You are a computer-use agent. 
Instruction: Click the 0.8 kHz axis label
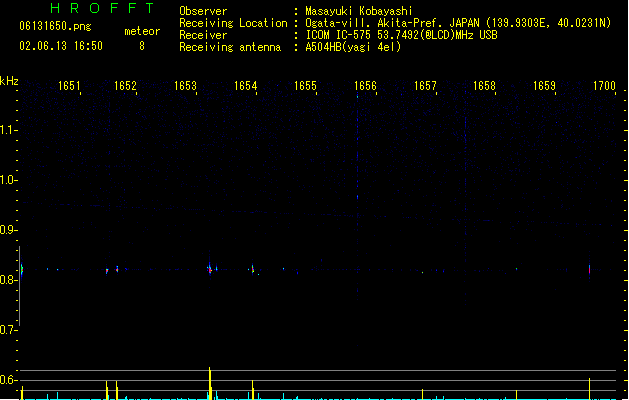(x=8, y=280)
